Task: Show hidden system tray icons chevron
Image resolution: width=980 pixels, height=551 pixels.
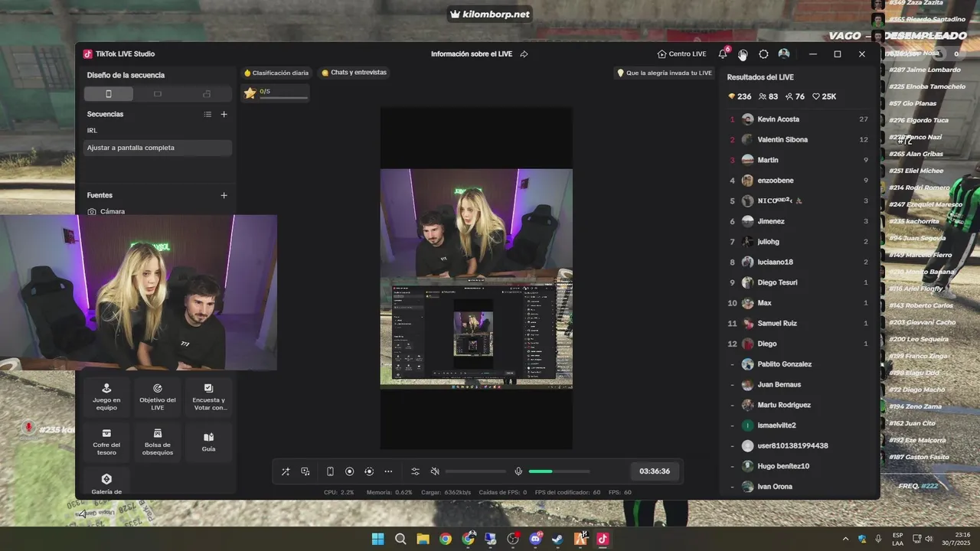Action: point(845,539)
